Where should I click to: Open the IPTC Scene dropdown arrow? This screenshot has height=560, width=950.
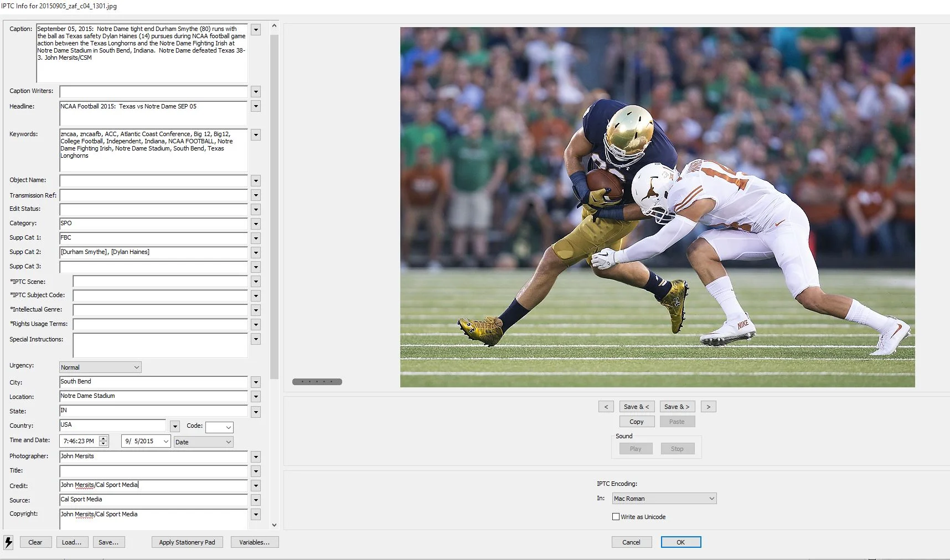pyautogui.click(x=256, y=282)
